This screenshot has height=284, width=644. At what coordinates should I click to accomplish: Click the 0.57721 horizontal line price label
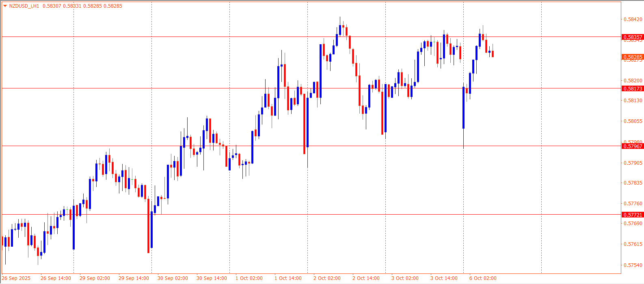point(633,215)
